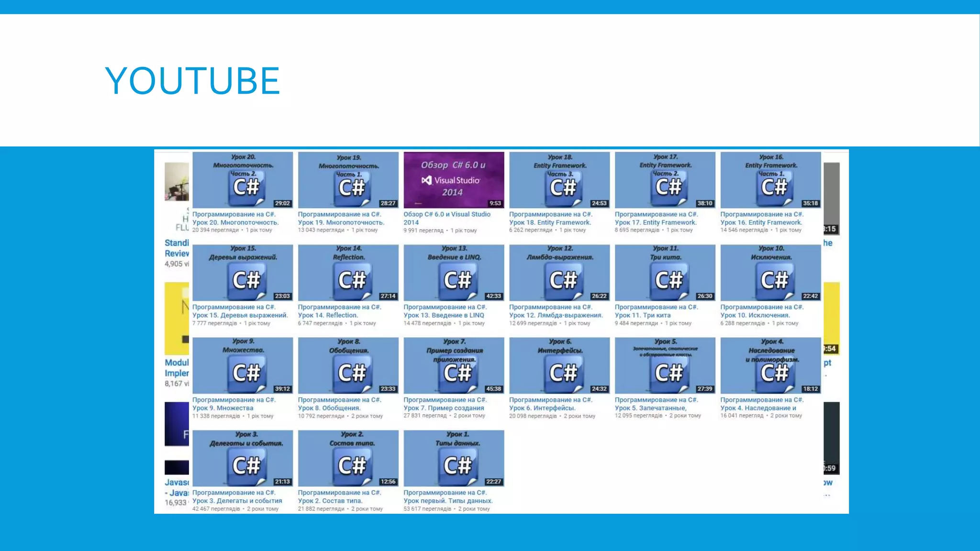Open the Урок 16 Entity Framework thumbnail
980x551 pixels.
tap(771, 180)
